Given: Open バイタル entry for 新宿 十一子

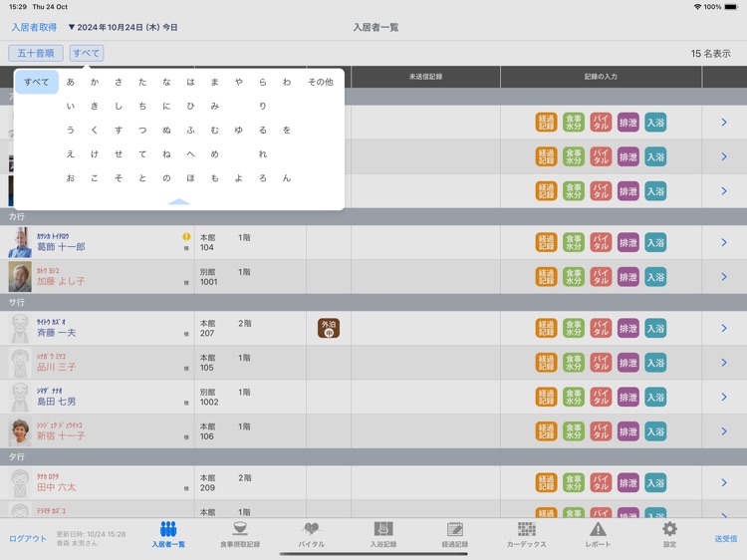Looking at the screenshot, I should pos(601,431).
